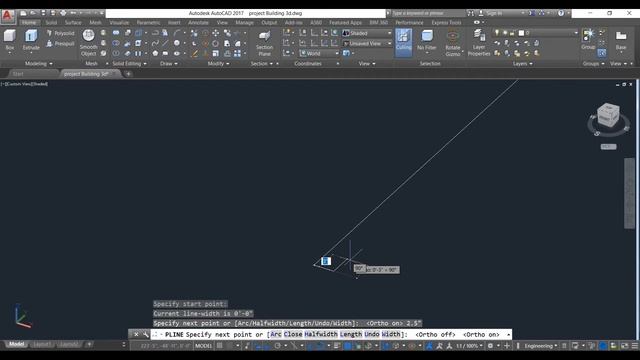Open the Express Tools ribbon tab
Screen dimensions: 640x360
pos(447,22)
